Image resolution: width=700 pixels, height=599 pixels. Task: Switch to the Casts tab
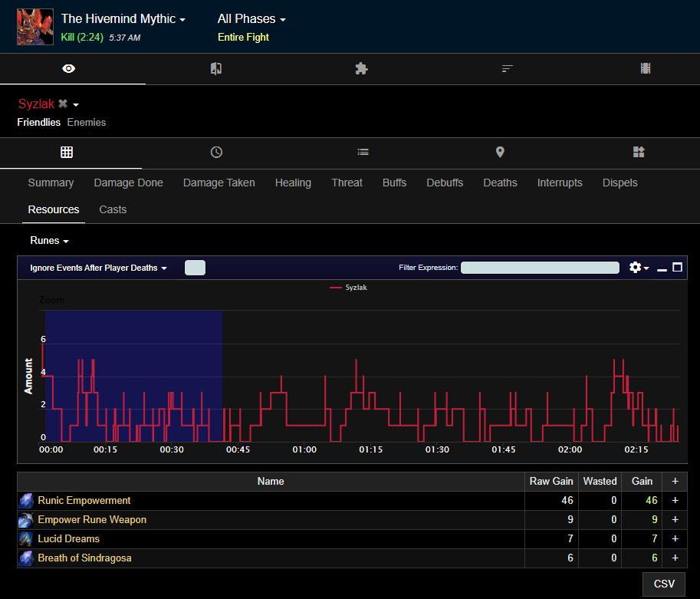tap(113, 209)
